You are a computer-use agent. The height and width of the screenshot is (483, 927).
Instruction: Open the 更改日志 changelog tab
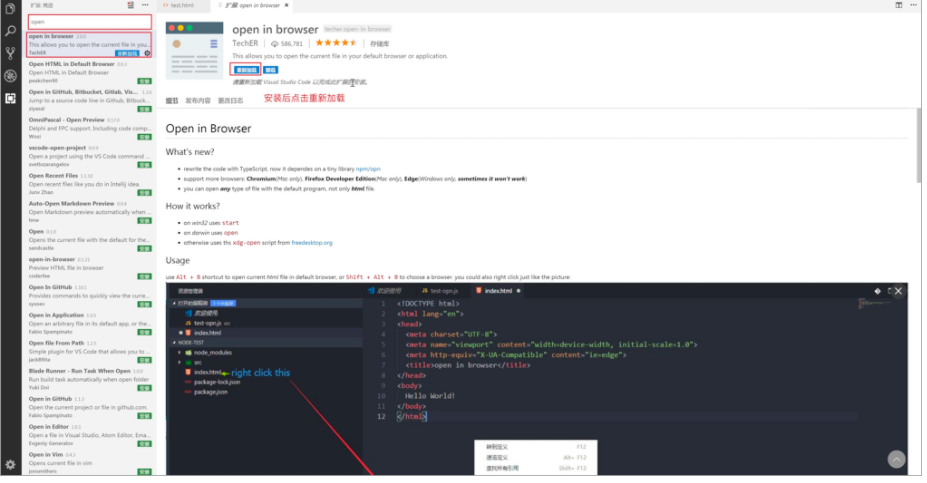pyautogui.click(x=231, y=101)
